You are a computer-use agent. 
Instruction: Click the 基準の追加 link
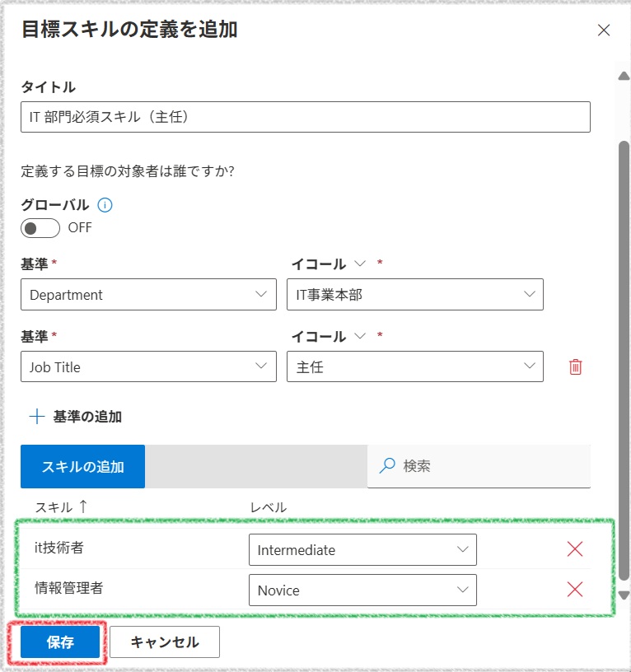pos(87,417)
